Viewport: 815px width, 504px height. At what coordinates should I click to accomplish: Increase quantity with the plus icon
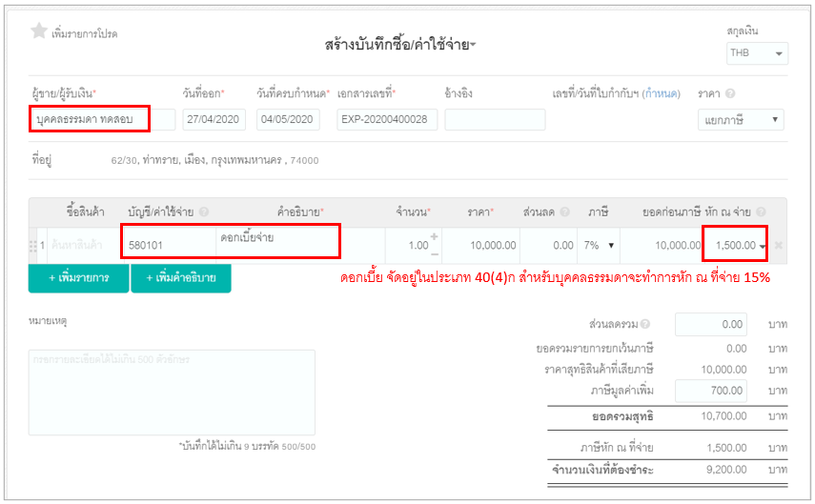434,236
